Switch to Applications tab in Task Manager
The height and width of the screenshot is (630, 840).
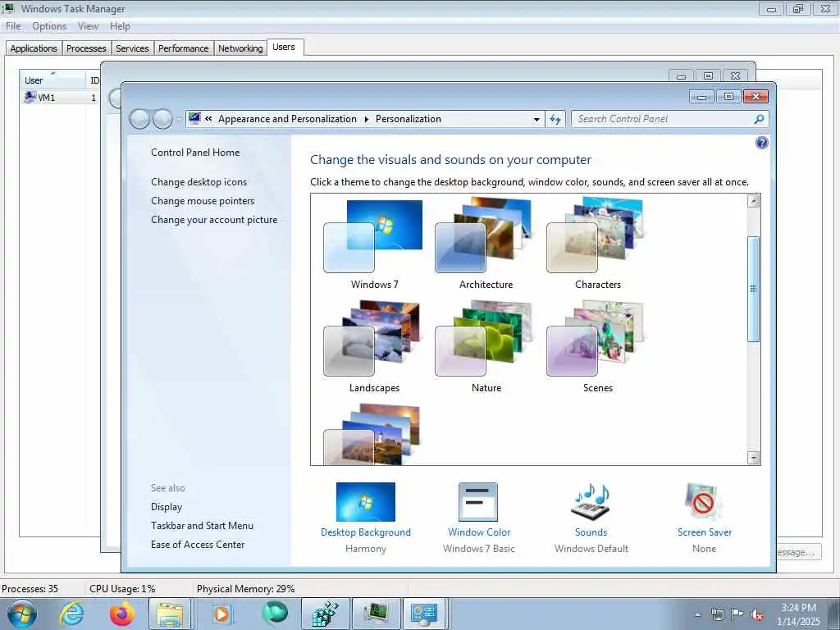click(x=33, y=48)
